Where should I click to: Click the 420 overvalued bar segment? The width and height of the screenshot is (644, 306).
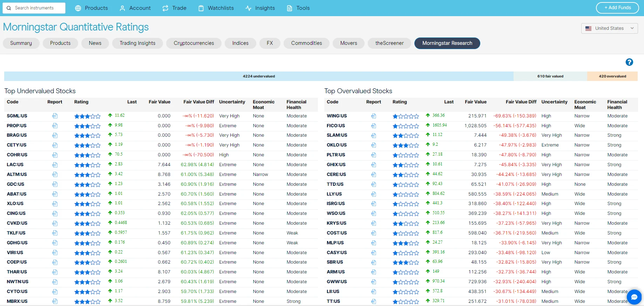pos(612,76)
